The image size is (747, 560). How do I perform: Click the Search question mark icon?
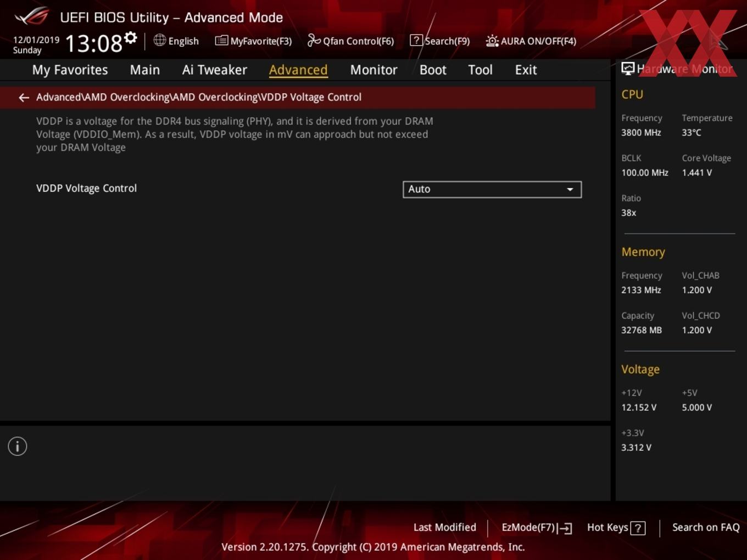[x=416, y=40]
